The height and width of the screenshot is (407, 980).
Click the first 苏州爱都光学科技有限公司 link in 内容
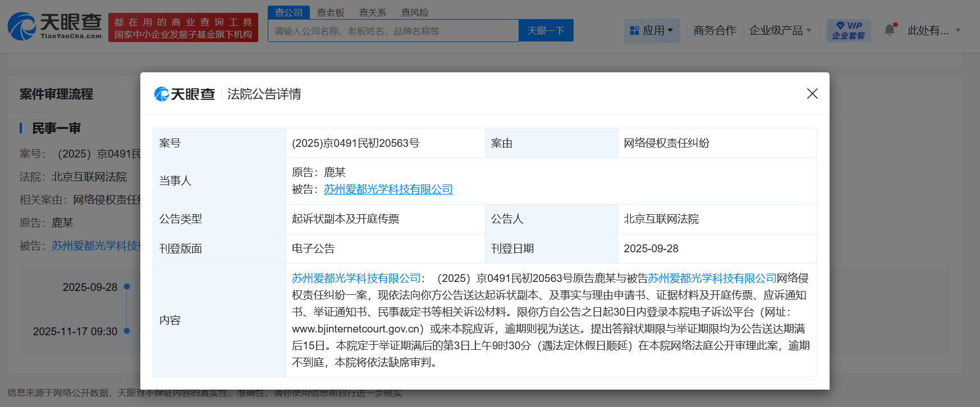[x=356, y=278]
